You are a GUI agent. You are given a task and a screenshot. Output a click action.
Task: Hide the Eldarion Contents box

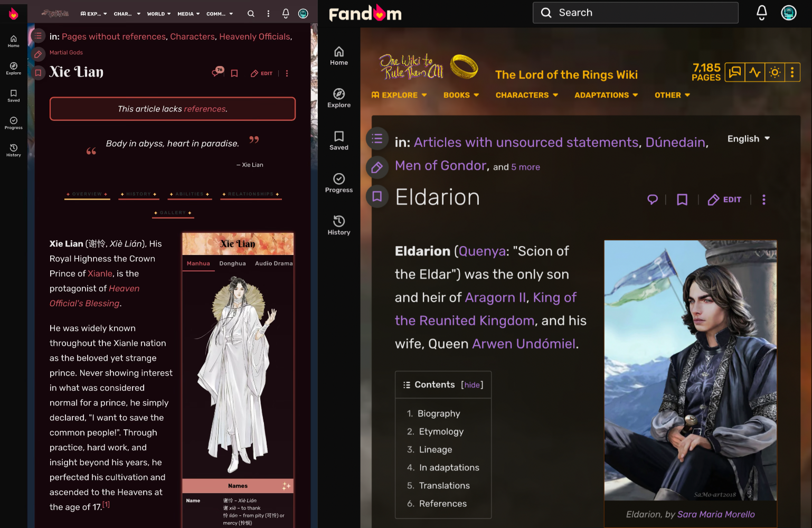point(472,385)
